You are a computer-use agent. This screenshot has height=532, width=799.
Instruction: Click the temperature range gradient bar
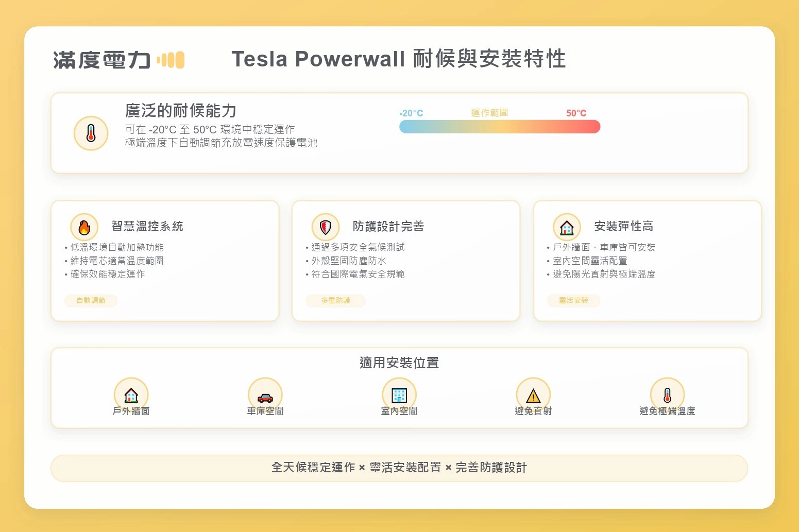[500, 127]
